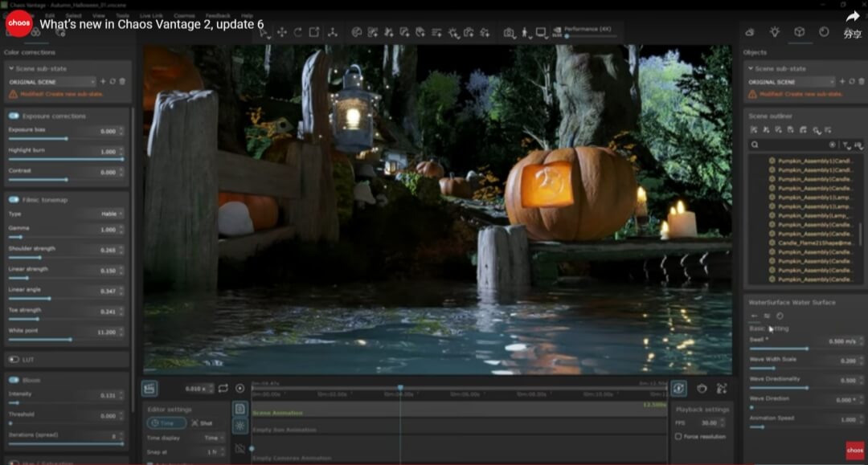Viewport: 868px width, 465px height.
Task: Open ORIGINAL SCENE dropdown in Objects panel
Action: point(791,82)
